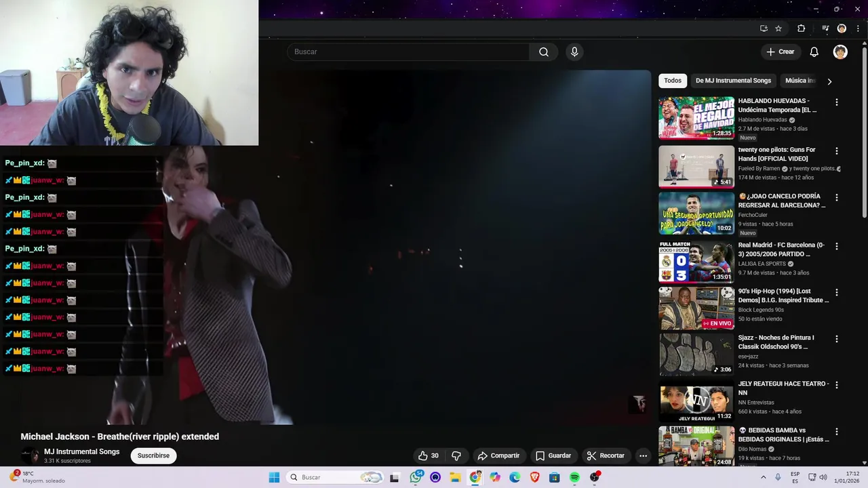Open the YouTube account avatar menu
This screenshot has width=868, height=488.
[840, 52]
